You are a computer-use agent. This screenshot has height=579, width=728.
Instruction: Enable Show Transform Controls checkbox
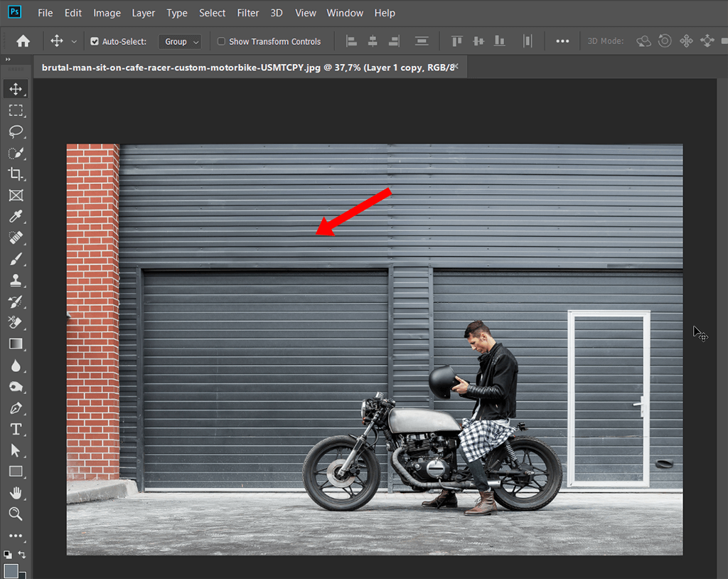coord(221,41)
